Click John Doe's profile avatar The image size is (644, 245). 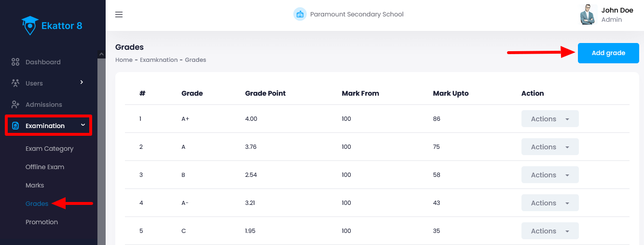[x=588, y=14]
